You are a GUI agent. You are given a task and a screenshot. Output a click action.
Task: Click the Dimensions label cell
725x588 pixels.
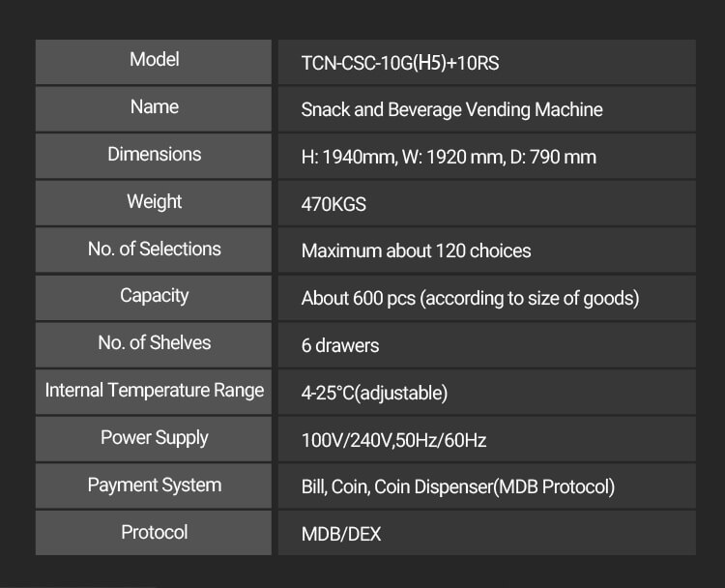pos(154,155)
